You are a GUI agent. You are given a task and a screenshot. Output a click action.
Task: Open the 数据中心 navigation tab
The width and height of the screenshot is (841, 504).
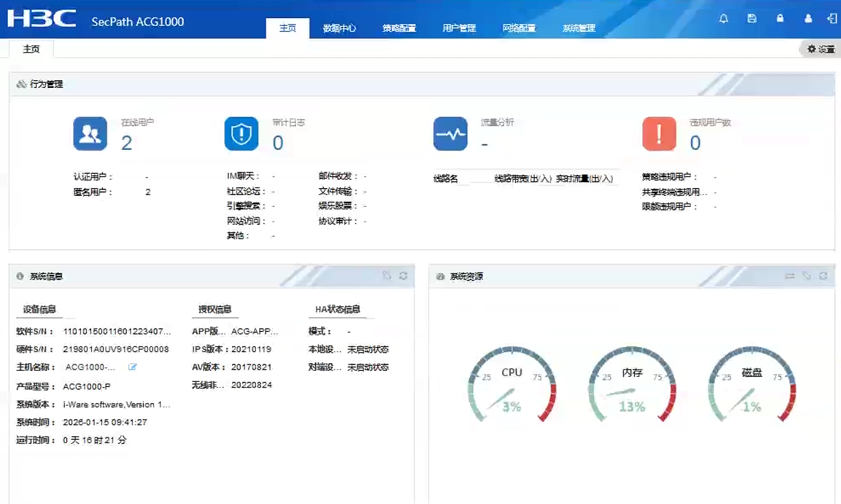pyautogui.click(x=339, y=28)
